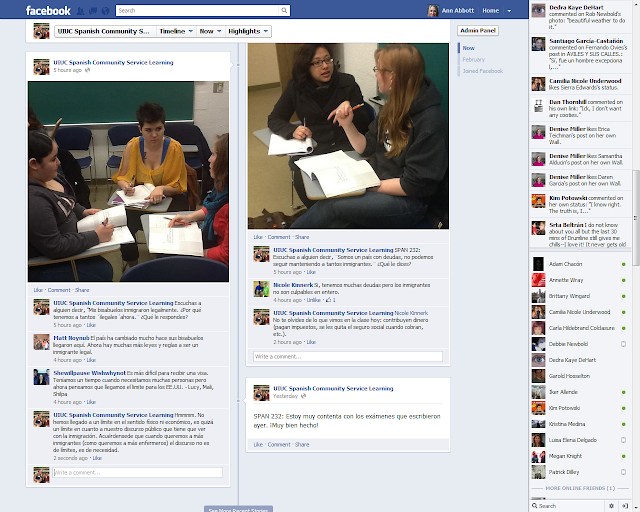
Task: Go to Home page
Action: tap(491, 11)
